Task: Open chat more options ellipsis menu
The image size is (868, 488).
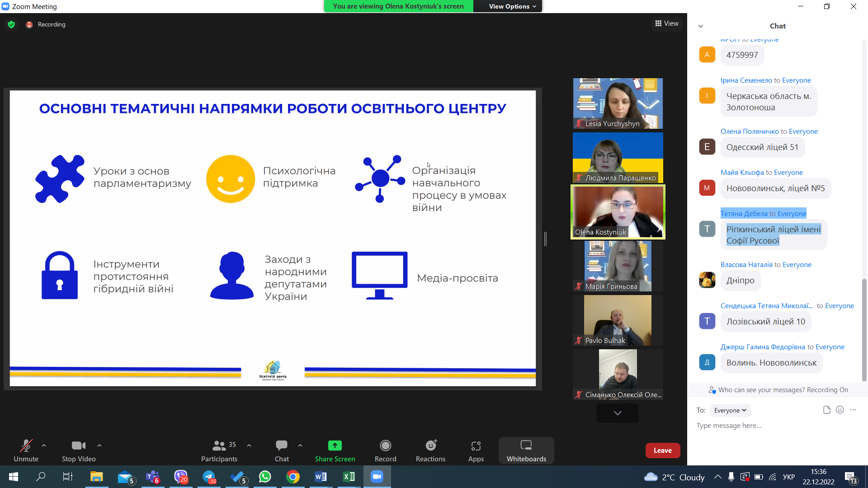Action: pyautogui.click(x=853, y=410)
